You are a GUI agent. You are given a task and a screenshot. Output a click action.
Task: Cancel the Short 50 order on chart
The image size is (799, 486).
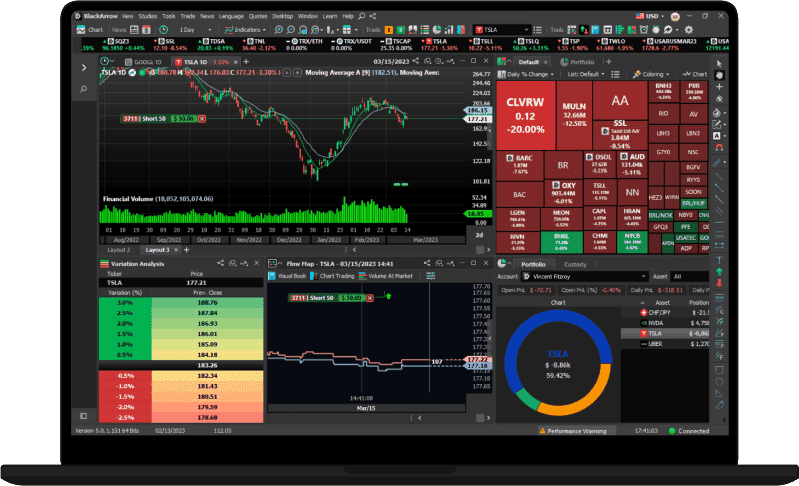[x=202, y=119]
